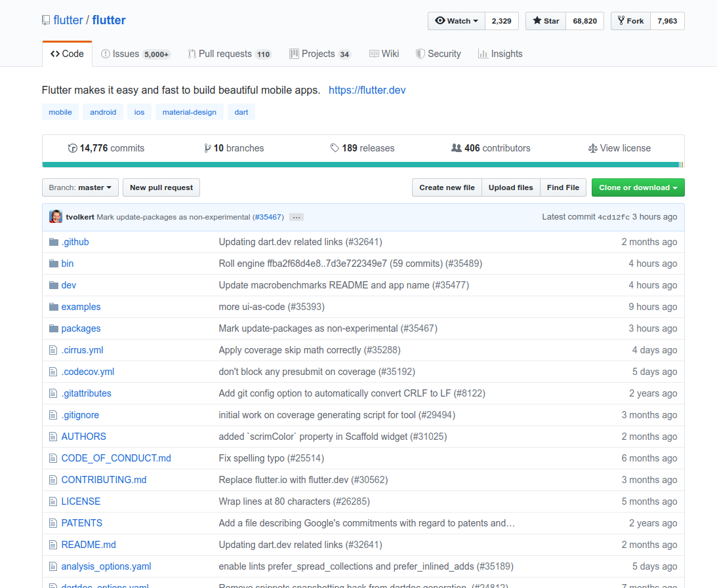This screenshot has height=588, width=717.
Task: Open the watchers count 2,329
Action: [502, 21]
